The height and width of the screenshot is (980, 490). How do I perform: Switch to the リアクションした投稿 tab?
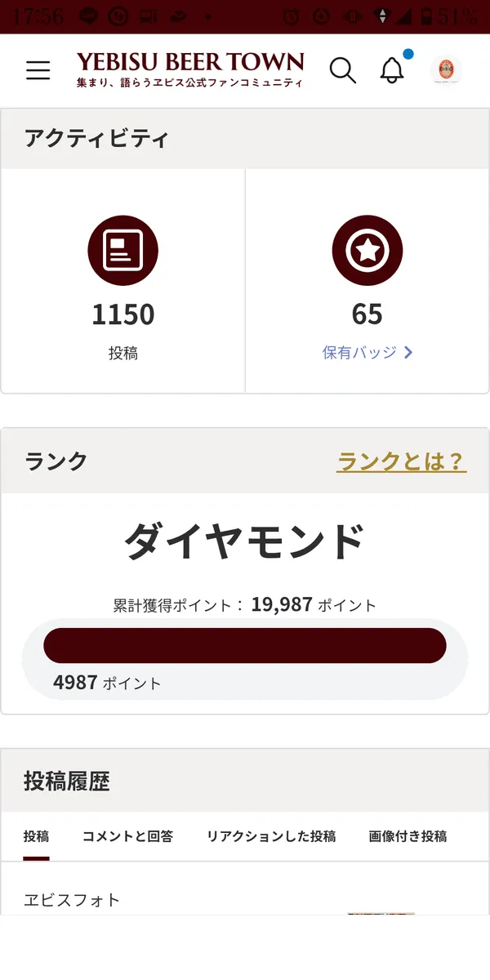(x=270, y=836)
